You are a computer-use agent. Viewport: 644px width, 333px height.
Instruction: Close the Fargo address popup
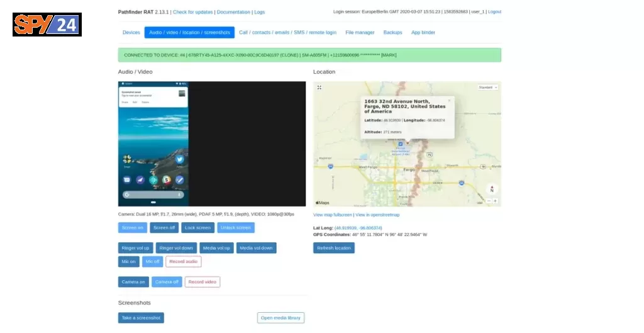tap(449, 100)
